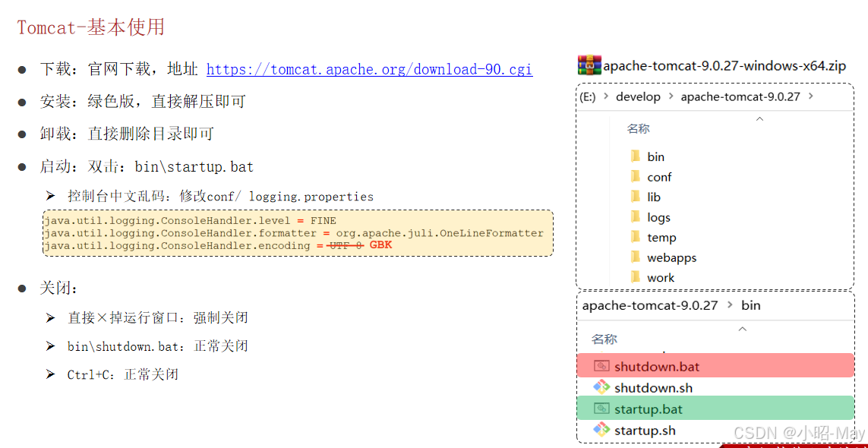Click the Tomcat-基本使用 slide title
868x448 pixels.
tap(91, 27)
